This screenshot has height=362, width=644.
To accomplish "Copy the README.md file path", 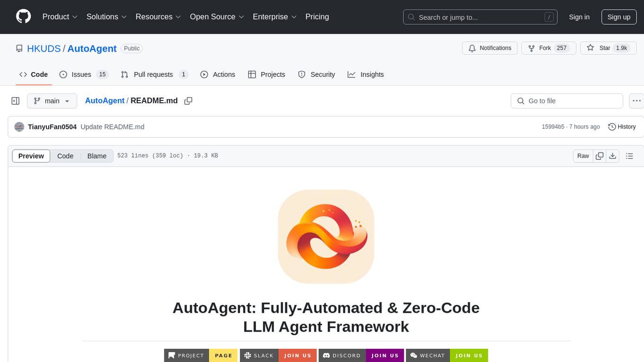I will coord(188,101).
